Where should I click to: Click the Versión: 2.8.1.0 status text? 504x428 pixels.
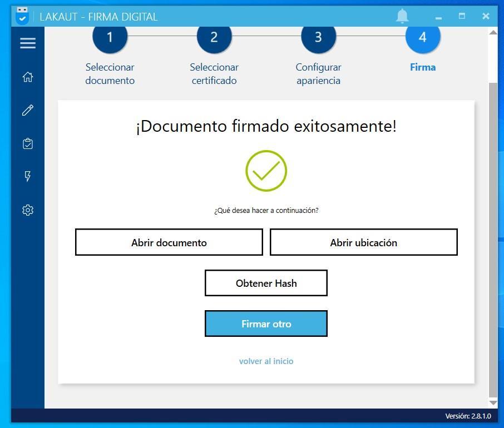(x=468, y=416)
